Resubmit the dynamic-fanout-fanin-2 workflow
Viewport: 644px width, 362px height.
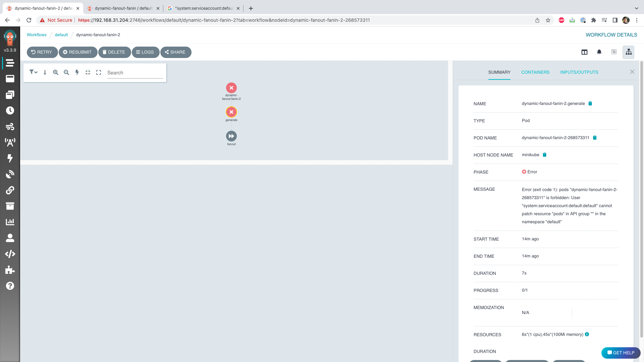tap(78, 52)
